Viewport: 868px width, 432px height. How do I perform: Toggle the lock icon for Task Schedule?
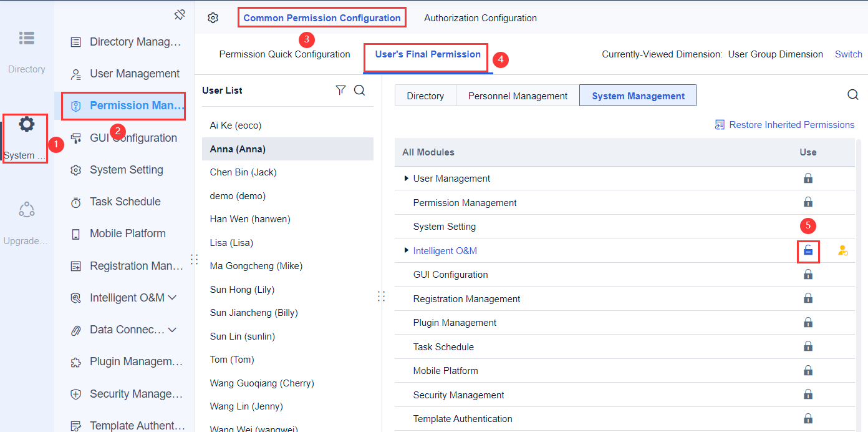point(808,346)
